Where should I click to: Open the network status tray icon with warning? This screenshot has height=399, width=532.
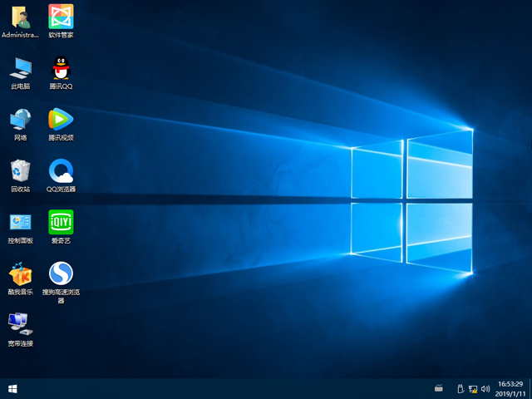[472, 388]
